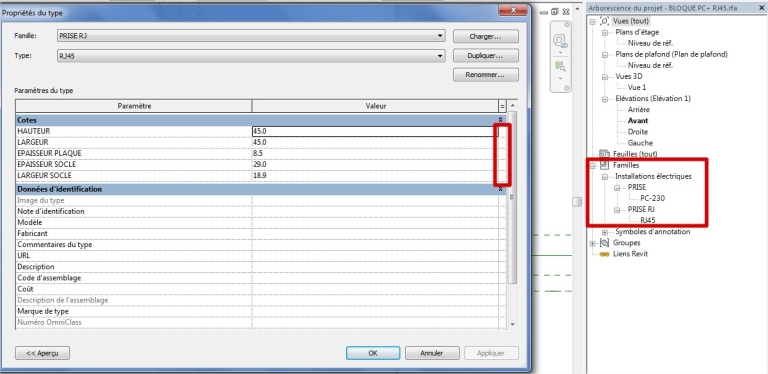Select the PC-230 family type
The width and height of the screenshot is (768, 374).
[652, 199]
